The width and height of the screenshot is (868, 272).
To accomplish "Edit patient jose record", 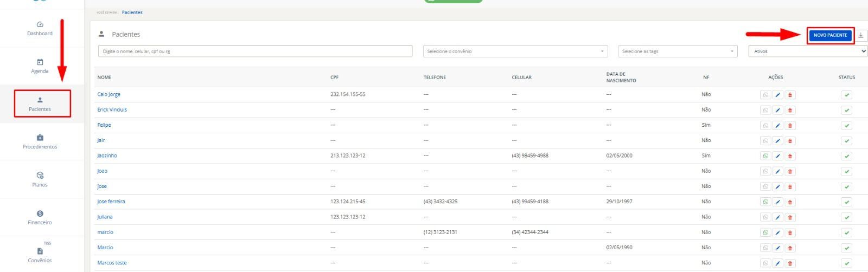I will point(777,187).
